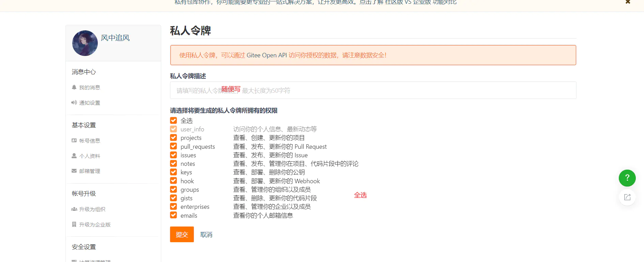Go to 帐号信息 settings
This screenshot has width=644, height=262.
click(x=90, y=141)
